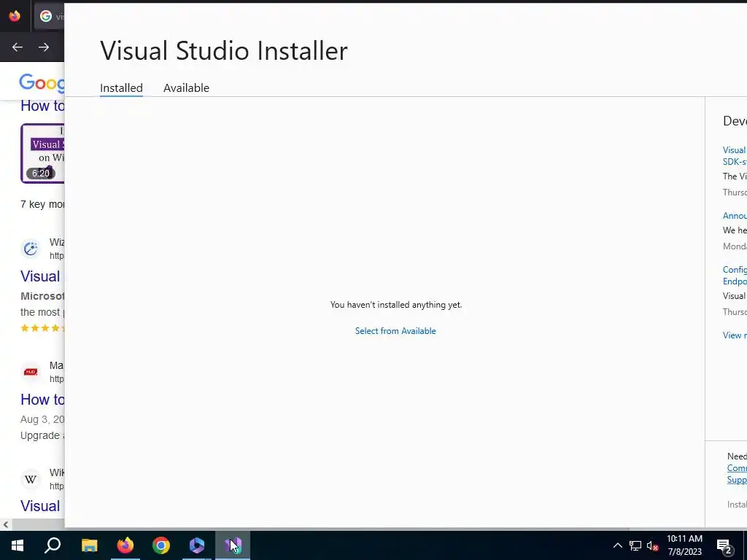Open the blue hexagon app in taskbar
The width and height of the screenshot is (747, 560).
coord(197,545)
